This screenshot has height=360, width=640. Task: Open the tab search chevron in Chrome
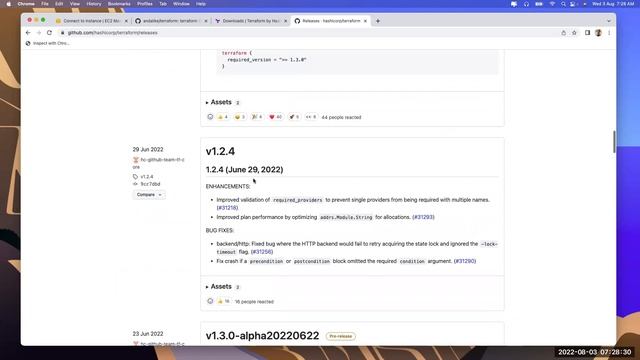[609, 21]
